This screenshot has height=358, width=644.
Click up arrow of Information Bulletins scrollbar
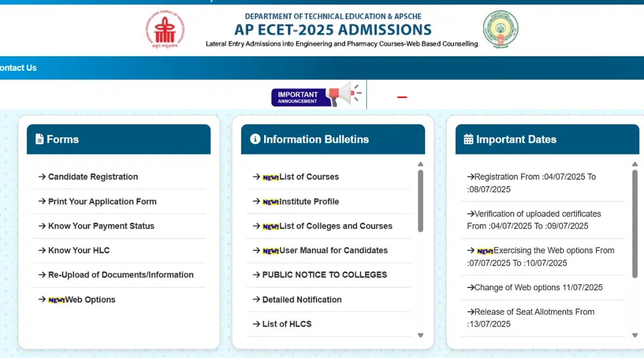tap(421, 164)
